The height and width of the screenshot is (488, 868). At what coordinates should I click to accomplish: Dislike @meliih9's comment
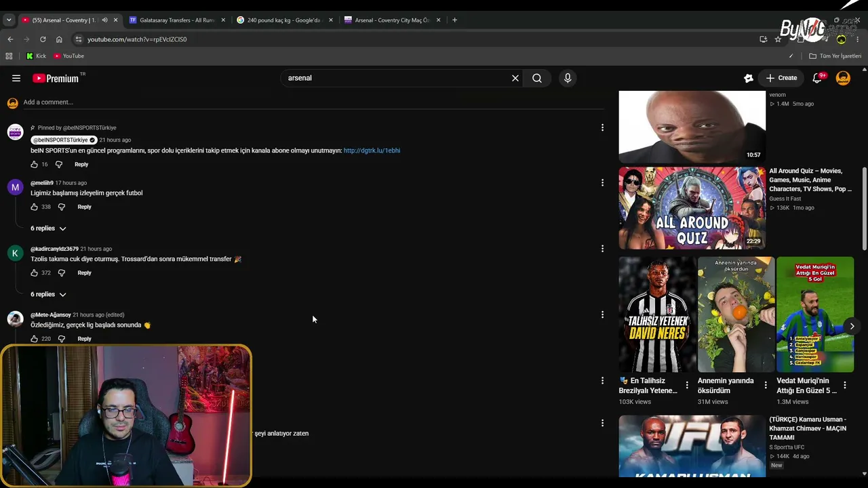tap(62, 207)
